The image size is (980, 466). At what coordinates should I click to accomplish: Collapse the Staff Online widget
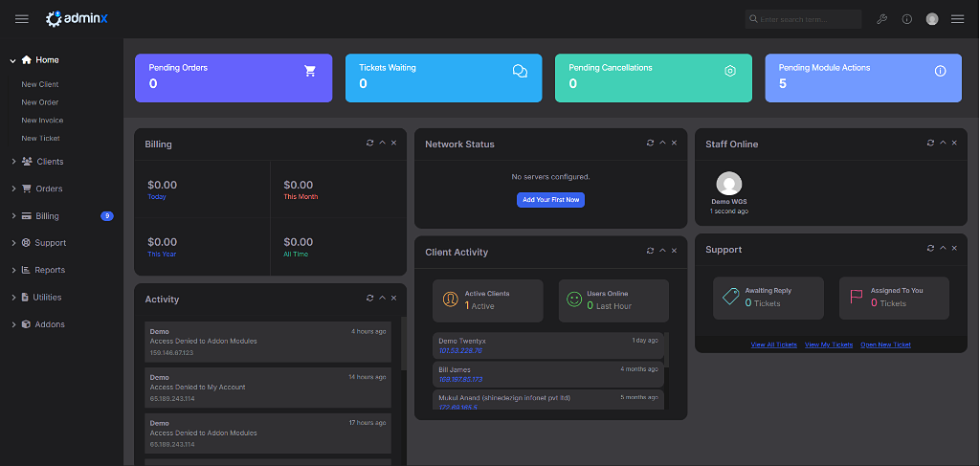coord(943,143)
